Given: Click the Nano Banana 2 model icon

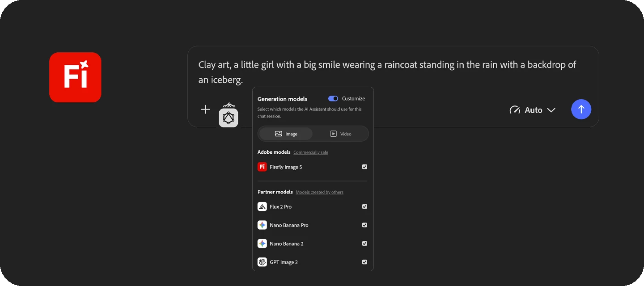Looking at the screenshot, I should tap(262, 244).
